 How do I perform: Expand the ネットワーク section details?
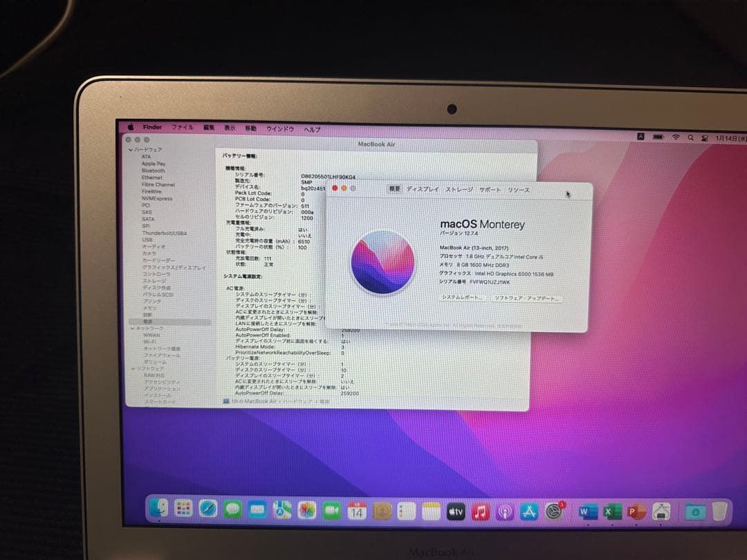(131, 327)
